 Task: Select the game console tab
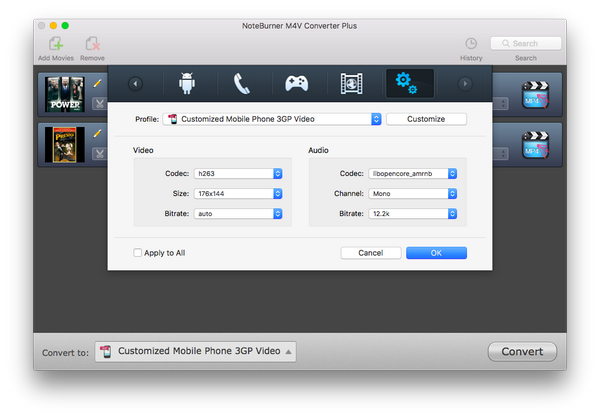pyautogui.click(x=297, y=83)
